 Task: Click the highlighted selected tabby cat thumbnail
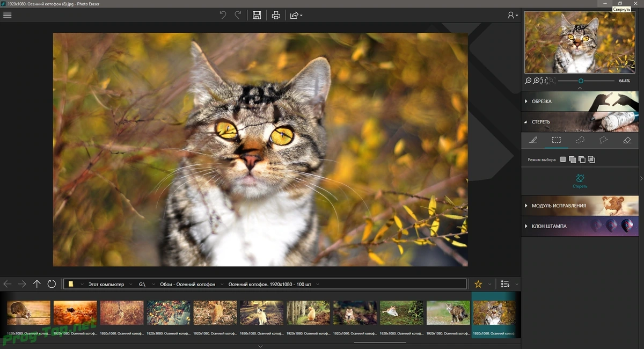click(x=495, y=313)
